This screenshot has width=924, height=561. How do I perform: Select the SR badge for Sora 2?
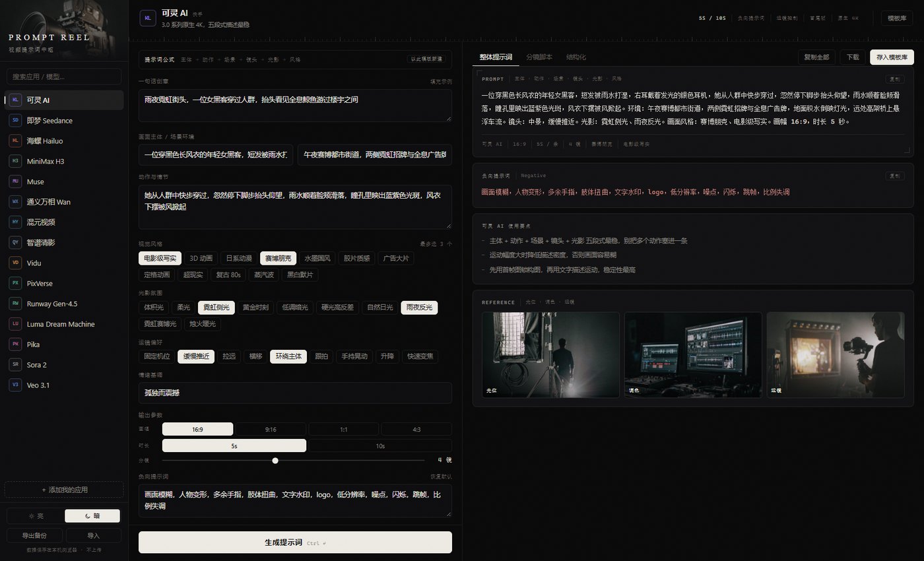pos(15,364)
